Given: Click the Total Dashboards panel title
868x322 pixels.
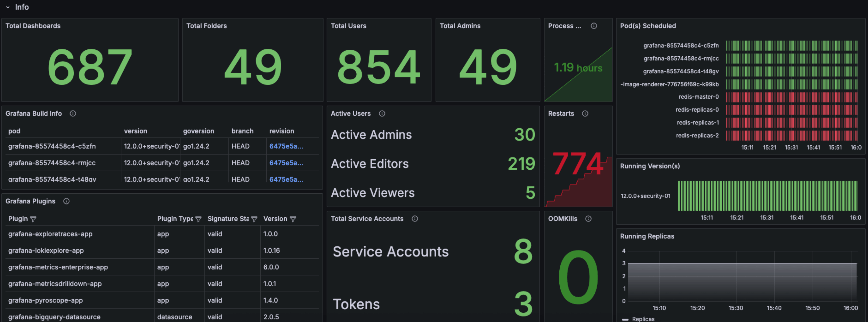Looking at the screenshot, I should (x=33, y=26).
